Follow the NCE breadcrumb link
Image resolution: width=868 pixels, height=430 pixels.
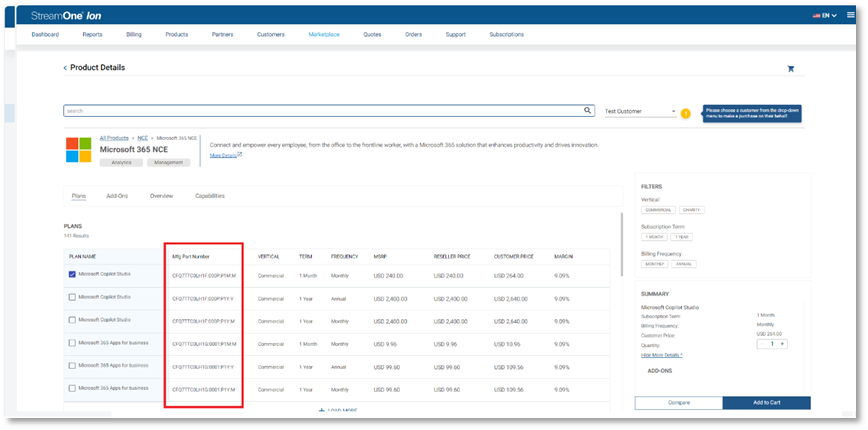pyautogui.click(x=143, y=138)
